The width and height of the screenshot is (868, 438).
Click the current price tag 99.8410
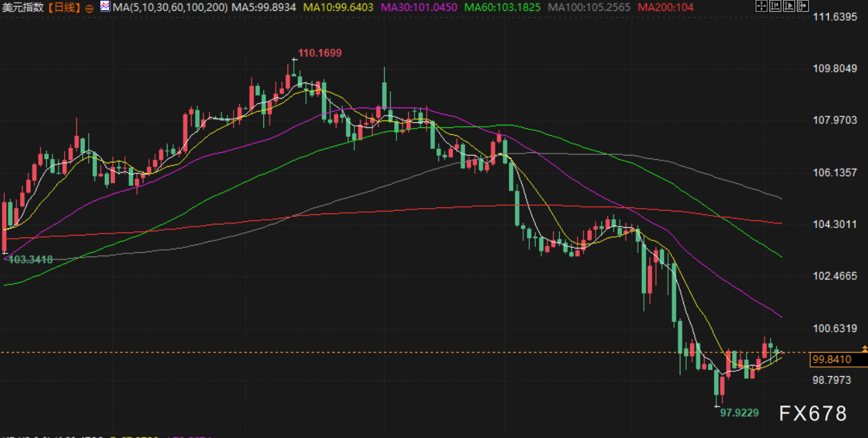click(831, 359)
